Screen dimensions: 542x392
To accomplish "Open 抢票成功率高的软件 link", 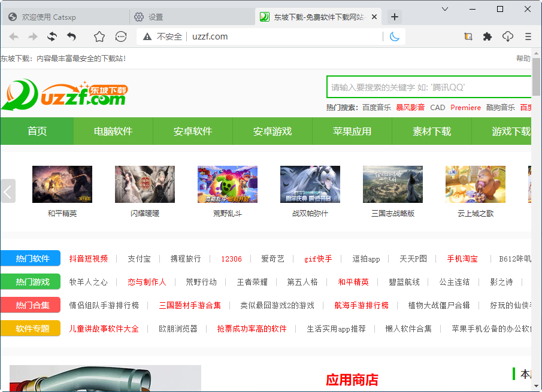I will tap(252, 329).
